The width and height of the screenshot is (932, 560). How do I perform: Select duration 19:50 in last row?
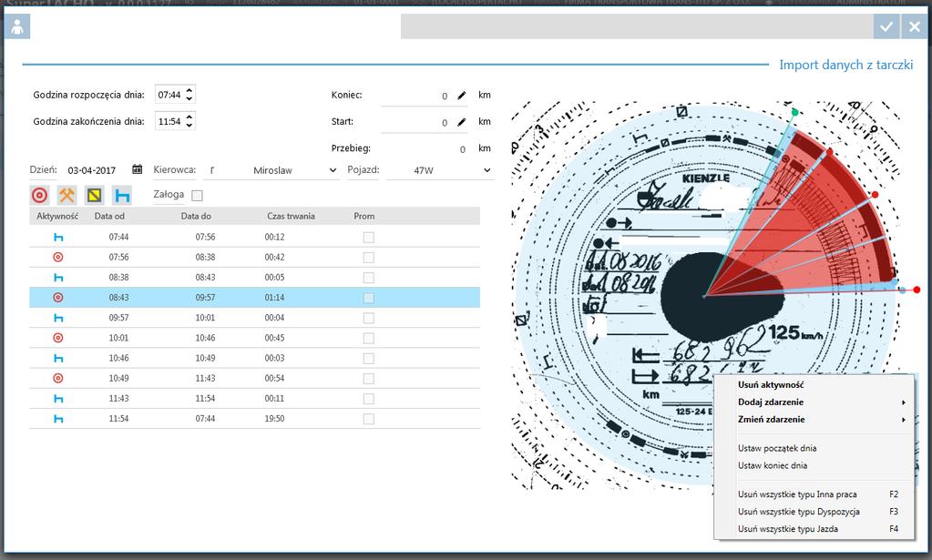click(x=274, y=419)
